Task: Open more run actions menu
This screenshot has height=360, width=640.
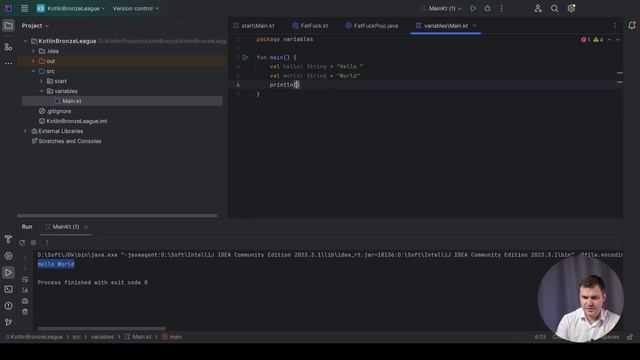Action: pos(502,8)
